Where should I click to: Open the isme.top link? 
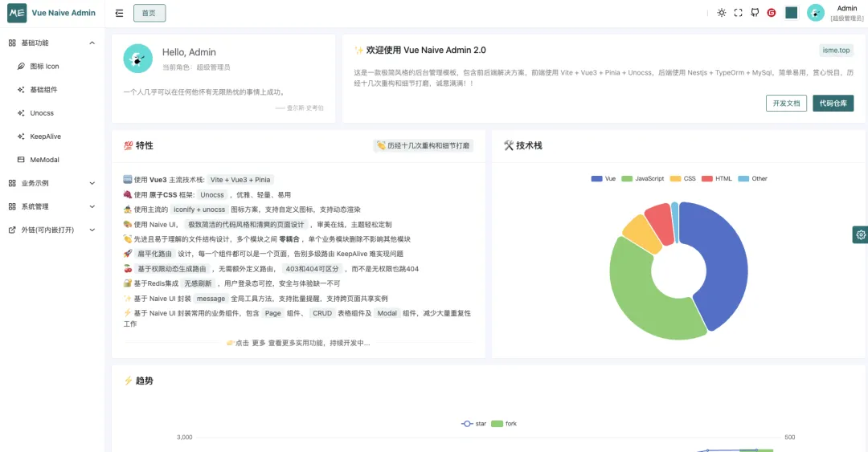click(836, 51)
